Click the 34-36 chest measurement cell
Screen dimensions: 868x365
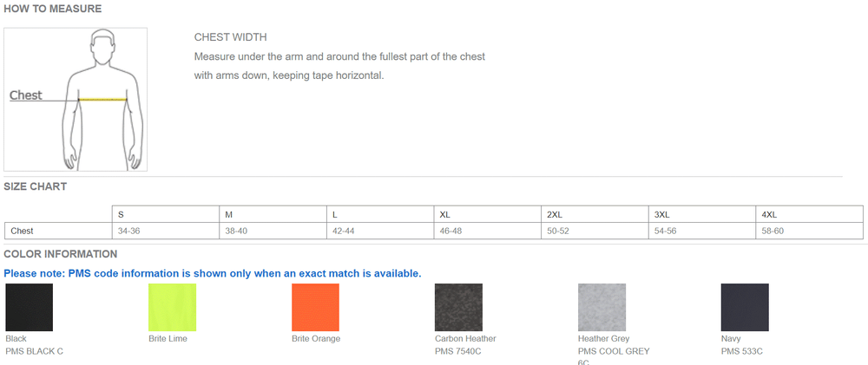pos(128,231)
